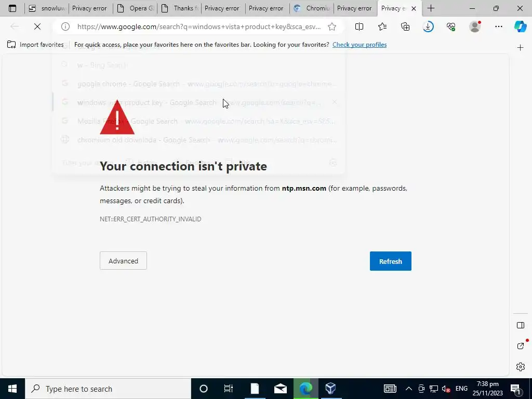Switch to the Chromium tab

pyautogui.click(x=312, y=8)
